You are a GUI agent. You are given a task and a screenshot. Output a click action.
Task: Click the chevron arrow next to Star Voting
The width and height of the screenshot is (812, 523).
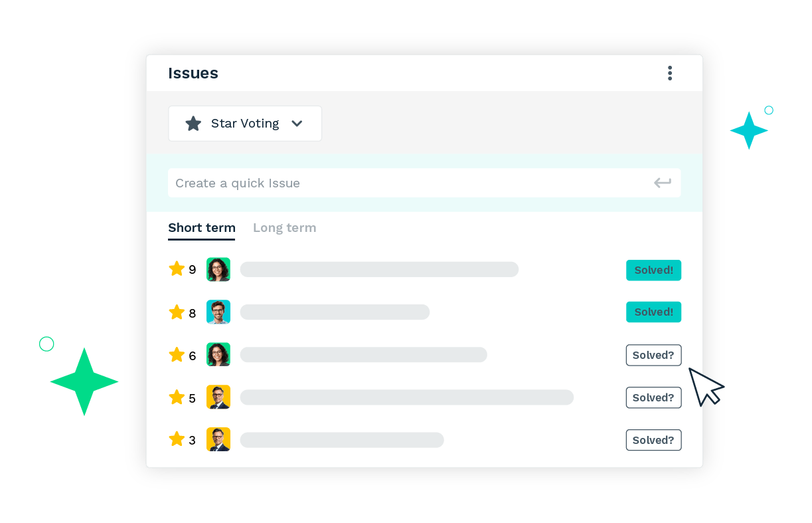pos(297,124)
